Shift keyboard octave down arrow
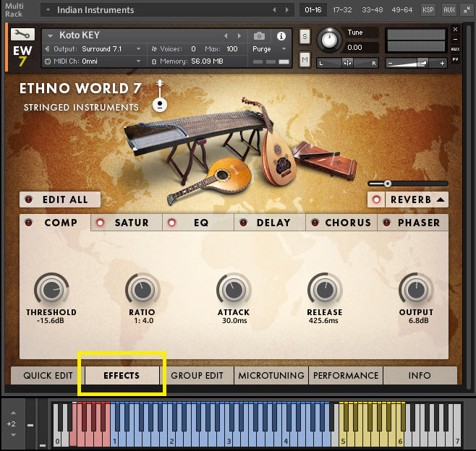 (13, 435)
